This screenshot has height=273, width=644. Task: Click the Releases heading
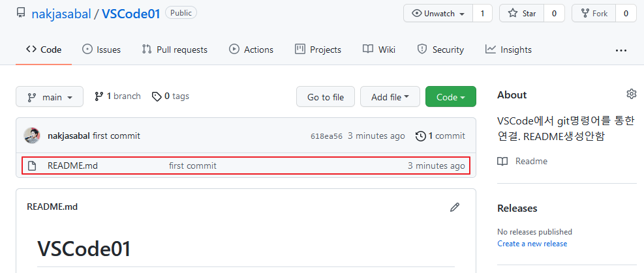pyautogui.click(x=517, y=208)
